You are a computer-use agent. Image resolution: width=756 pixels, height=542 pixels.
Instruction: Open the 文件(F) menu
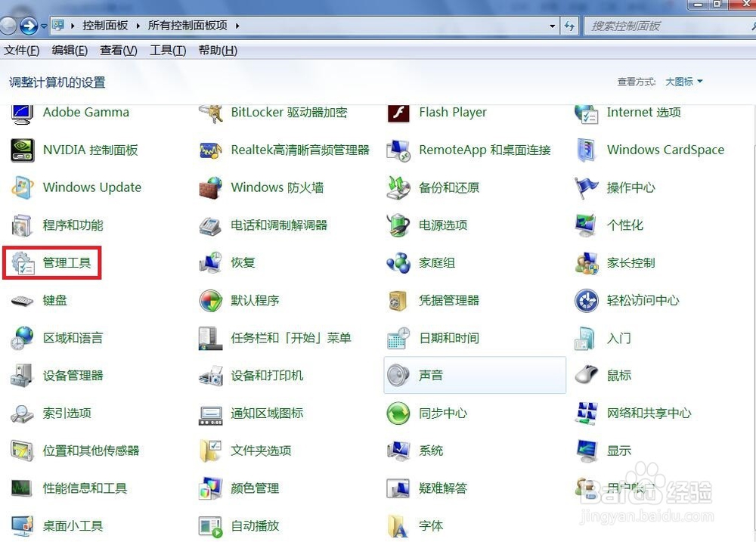coord(22,51)
